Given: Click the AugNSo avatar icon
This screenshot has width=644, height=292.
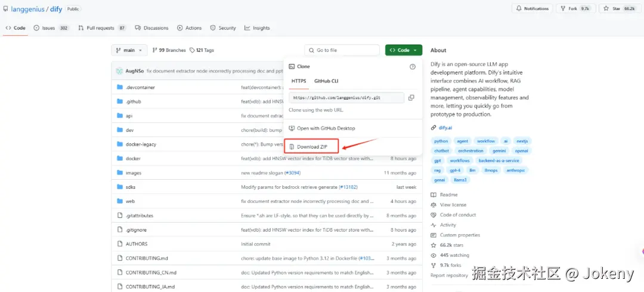Looking at the screenshot, I should pyautogui.click(x=119, y=71).
